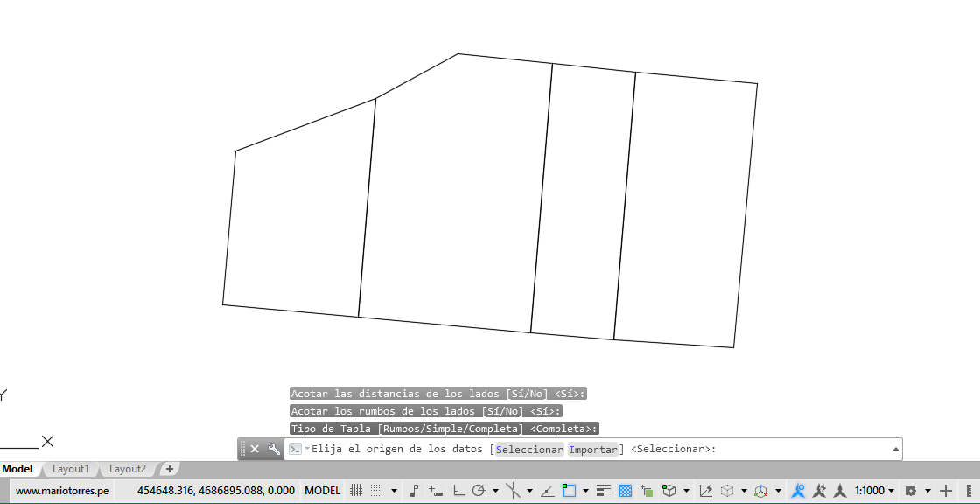The width and height of the screenshot is (980, 504).
Task: Toggle 2D object snap square icon
Action: [x=569, y=491]
